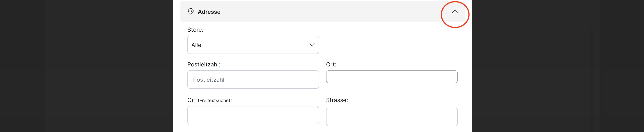
Task: Click into the Ort text field
Action: (x=391, y=77)
